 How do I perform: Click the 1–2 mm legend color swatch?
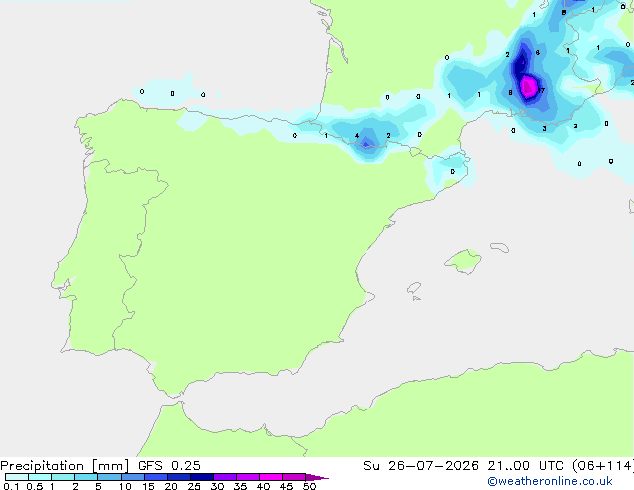(x=63, y=477)
